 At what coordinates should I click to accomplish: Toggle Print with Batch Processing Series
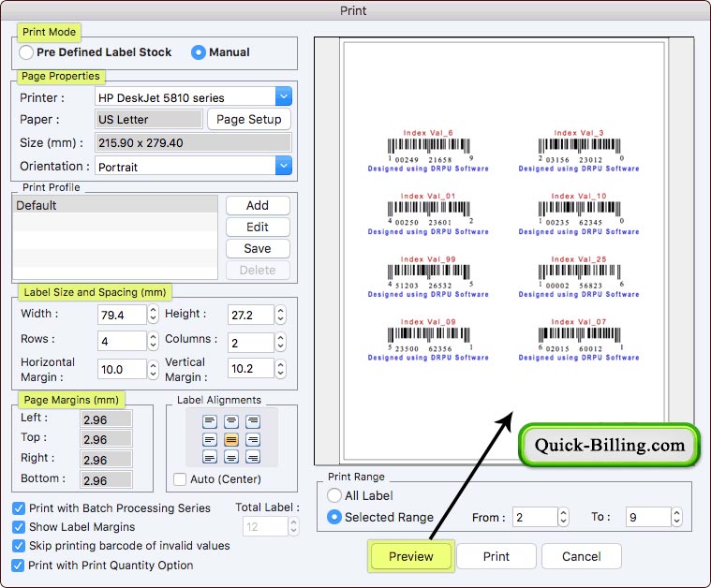tap(19, 508)
